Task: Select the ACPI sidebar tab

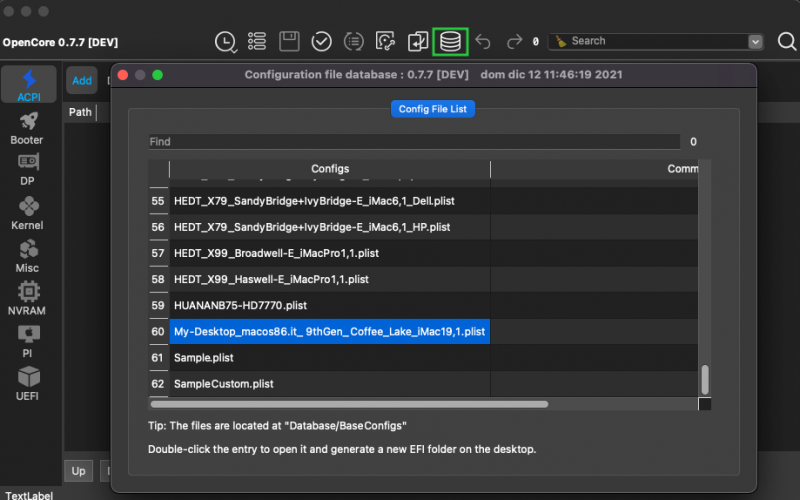Action: pos(28,85)
